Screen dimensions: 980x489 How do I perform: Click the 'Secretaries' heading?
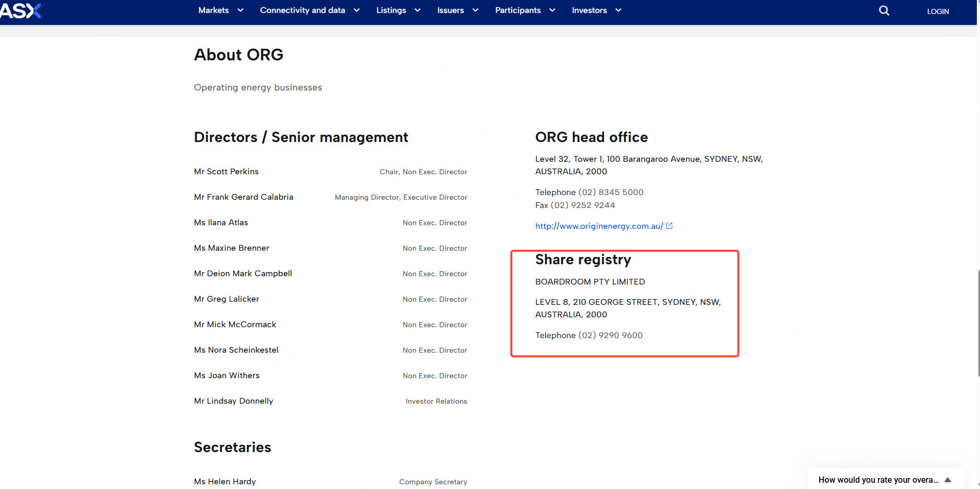tap(232, 447)
